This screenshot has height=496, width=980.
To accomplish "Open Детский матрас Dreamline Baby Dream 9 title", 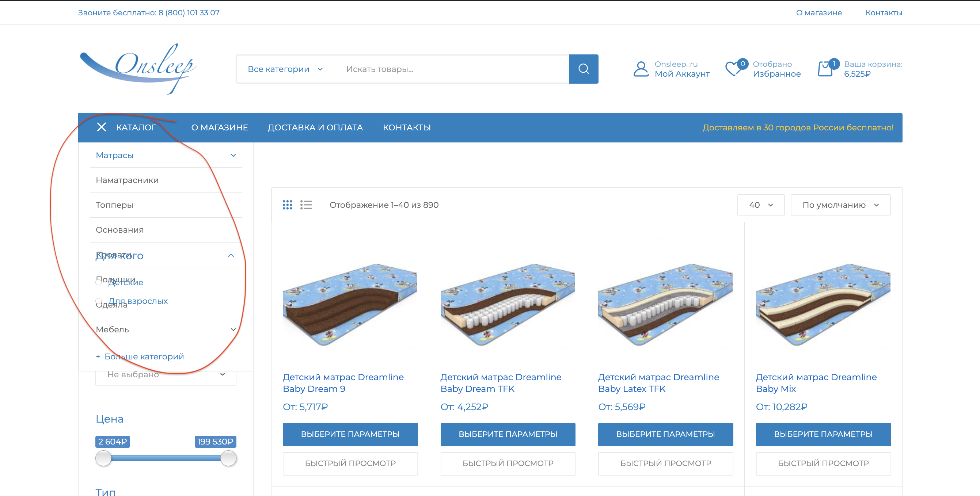I will pos(343,383).
